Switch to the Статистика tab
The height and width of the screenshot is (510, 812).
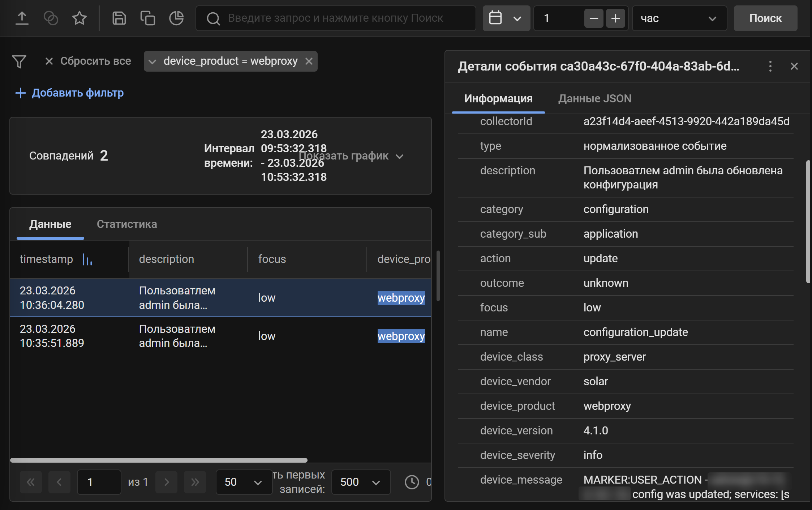click(x=126, y=224)
